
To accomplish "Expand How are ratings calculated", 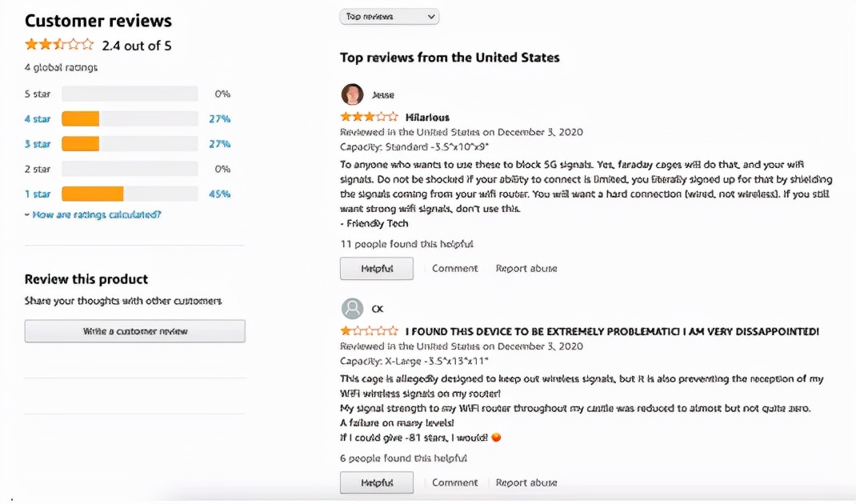I will tap(93, 214).
